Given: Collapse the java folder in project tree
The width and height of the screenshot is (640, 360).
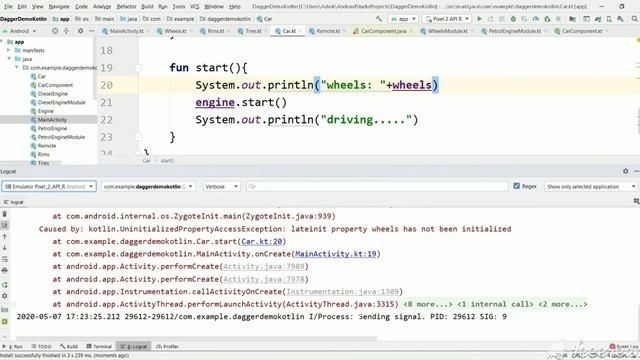Looking at the screenshot, I should coord(9,59).
